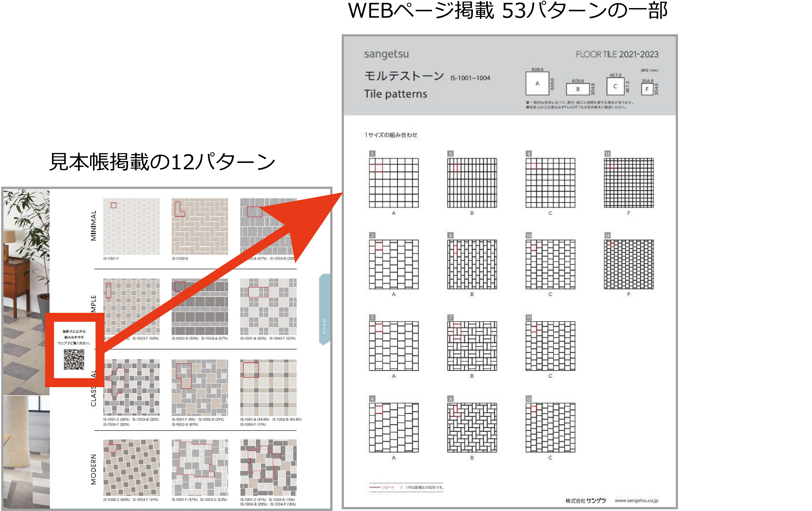Click the '見本帳掲載の12パターン' title
Screen dimensions: 812x511
click(162, 162)
